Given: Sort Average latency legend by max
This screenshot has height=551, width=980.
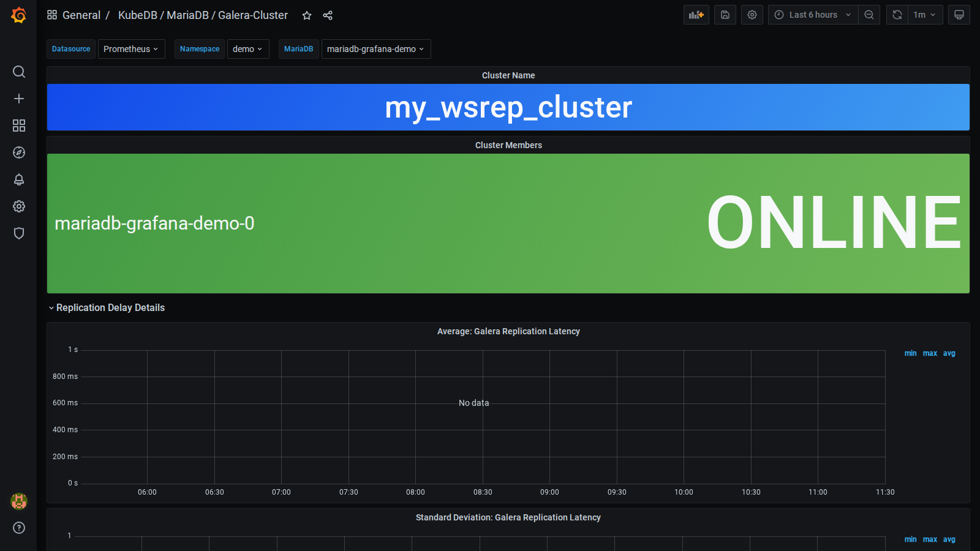Looking at the screenshot, I should 930,353.
